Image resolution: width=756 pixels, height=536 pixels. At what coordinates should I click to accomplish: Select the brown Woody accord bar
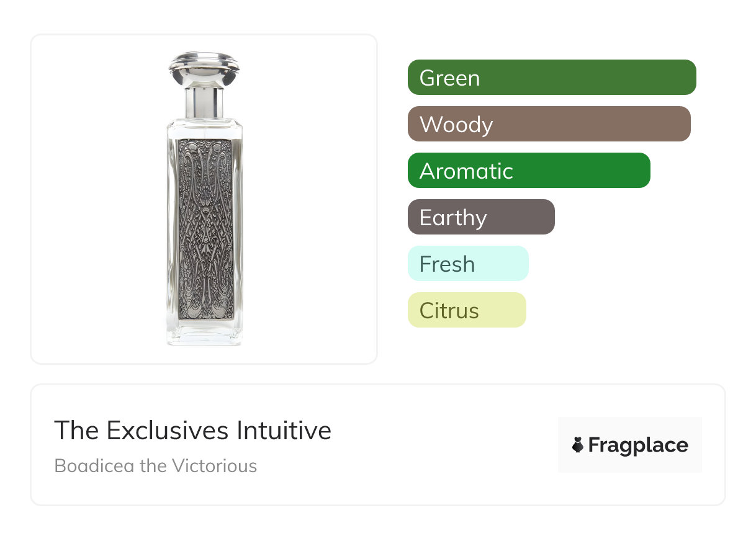coord(549,124)
